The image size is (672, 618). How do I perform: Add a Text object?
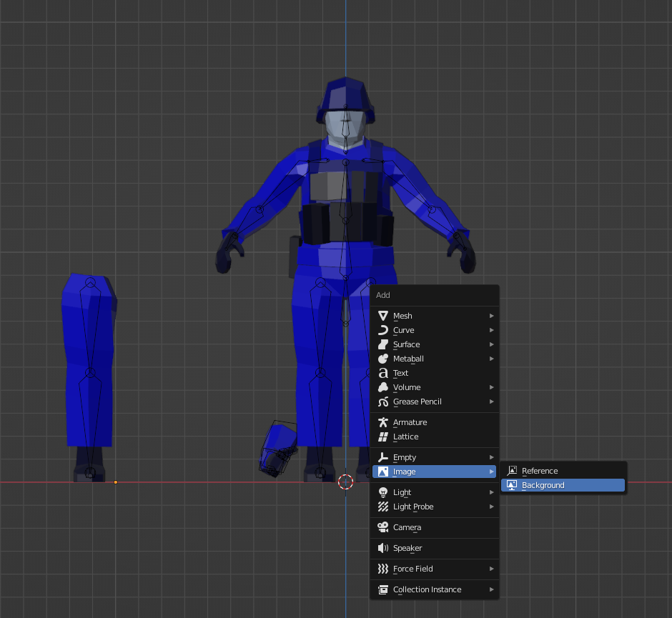[400, 373]
